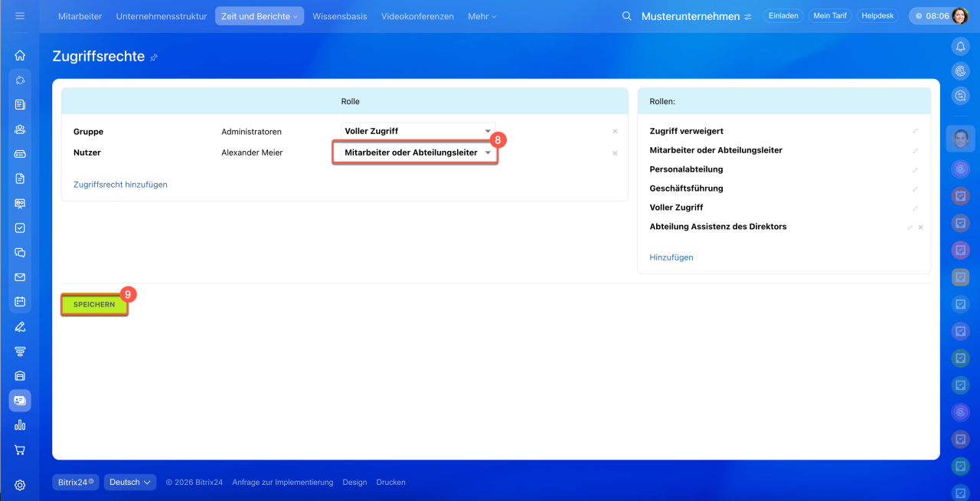Screen dimensions: 980x501
Task: Expand the Mehr menu
Action: 482,16
